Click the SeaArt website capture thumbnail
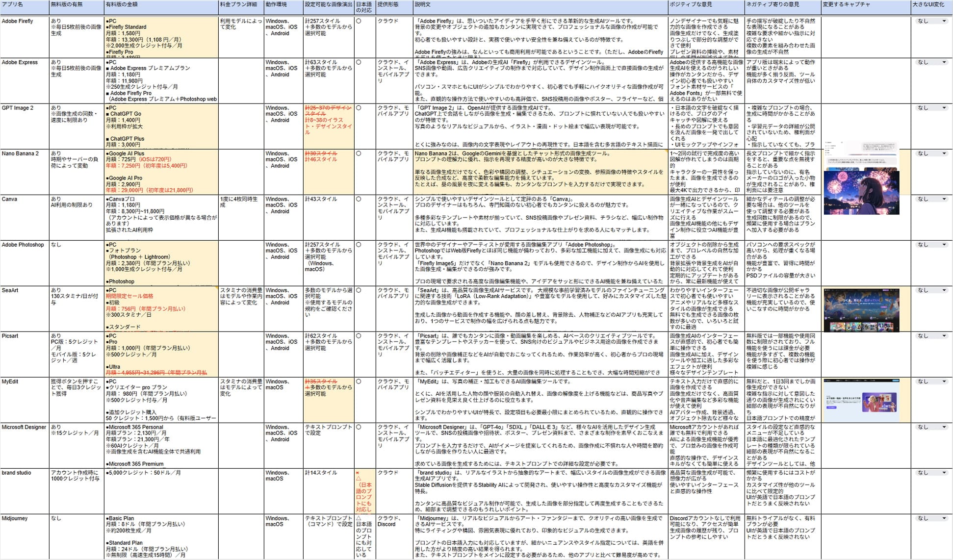This screenshot has width=953, height=560. click(x=861, y=310)
